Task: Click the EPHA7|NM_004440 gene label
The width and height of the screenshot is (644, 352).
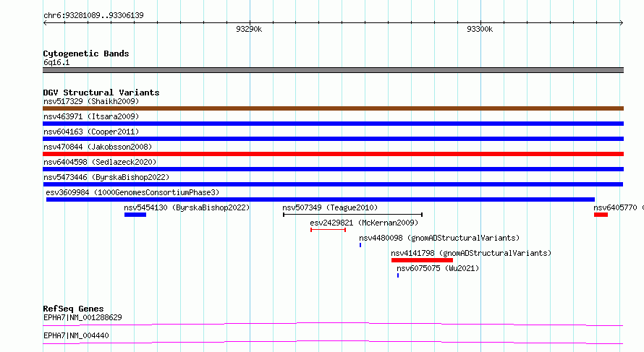Action: point(76,335)
